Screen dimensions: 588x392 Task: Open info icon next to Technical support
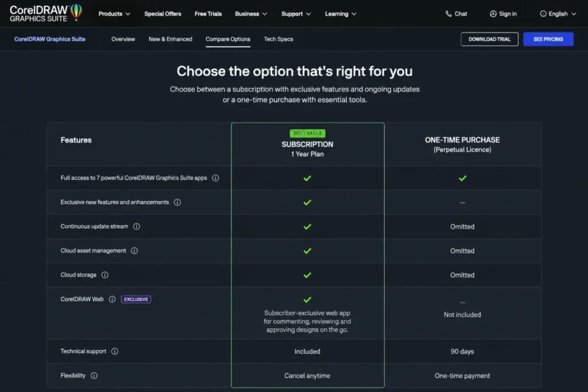point(115,351)
